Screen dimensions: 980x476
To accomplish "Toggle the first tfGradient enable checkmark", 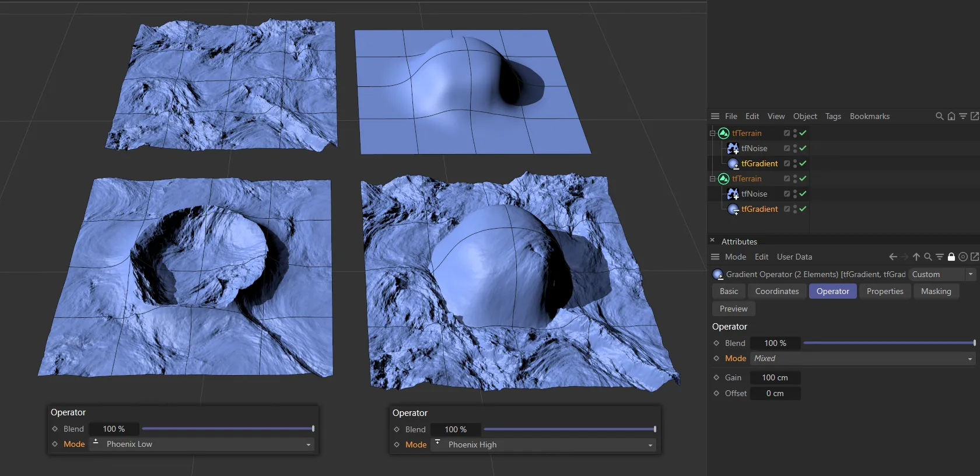I will coord(803,163).
